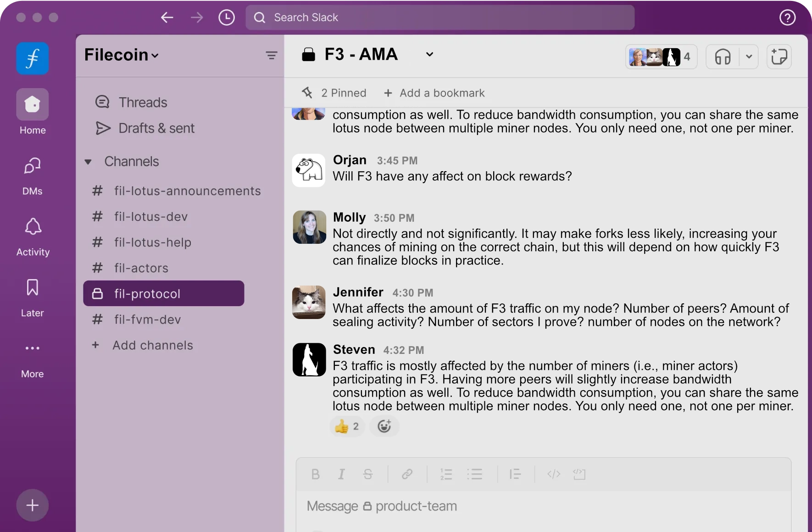Open the canvas icon in channel header

pyautogui.click(x=779, y=57)
